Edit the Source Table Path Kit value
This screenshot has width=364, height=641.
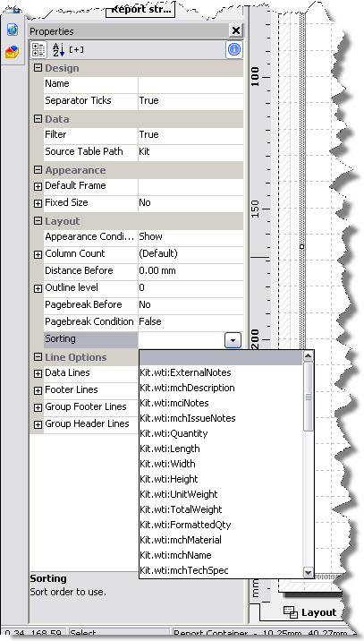tap(190, 151)
